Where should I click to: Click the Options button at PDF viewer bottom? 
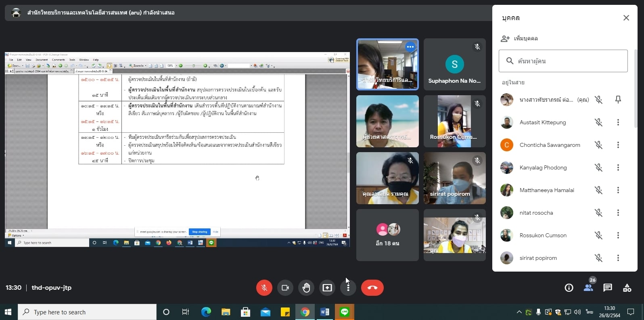[x=16, y=235]
